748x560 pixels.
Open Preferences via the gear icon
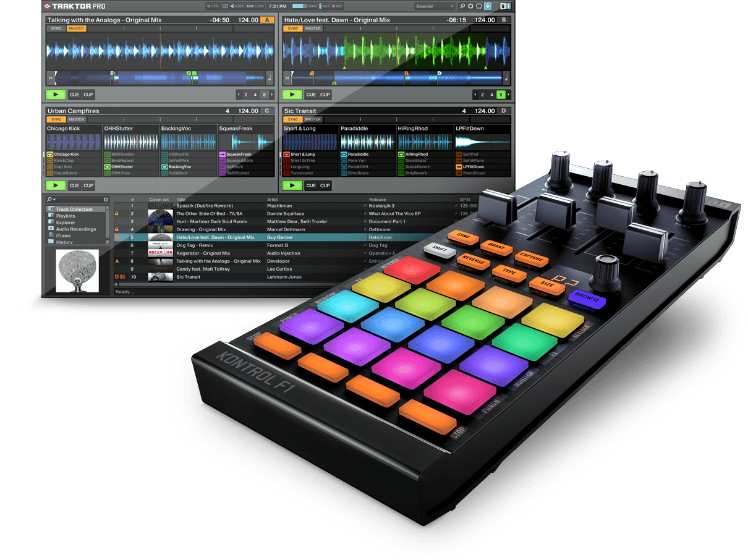470,6
